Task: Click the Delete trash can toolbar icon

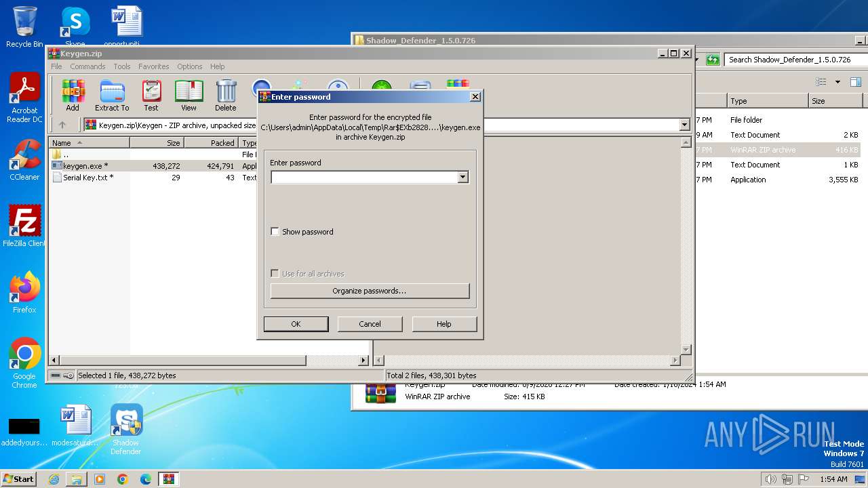Action: tap(226, 95)
